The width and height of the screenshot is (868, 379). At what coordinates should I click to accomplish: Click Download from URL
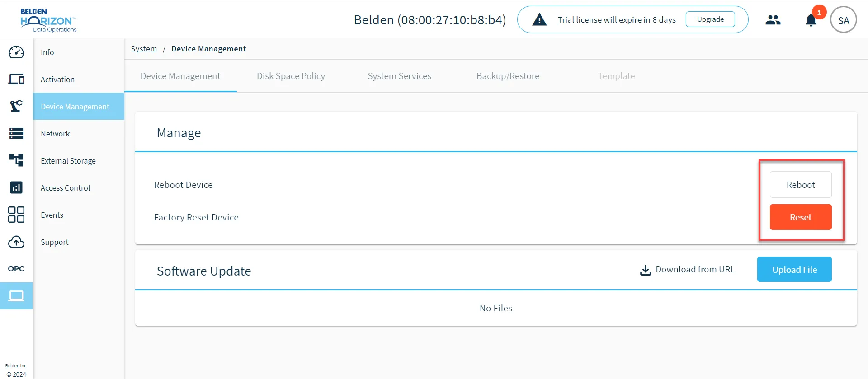(688, 270)
